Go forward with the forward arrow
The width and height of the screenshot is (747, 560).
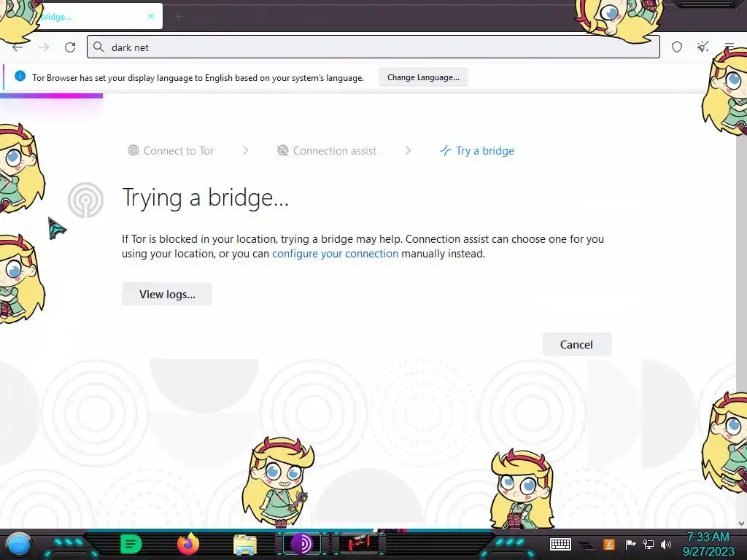tap(44, 47)
